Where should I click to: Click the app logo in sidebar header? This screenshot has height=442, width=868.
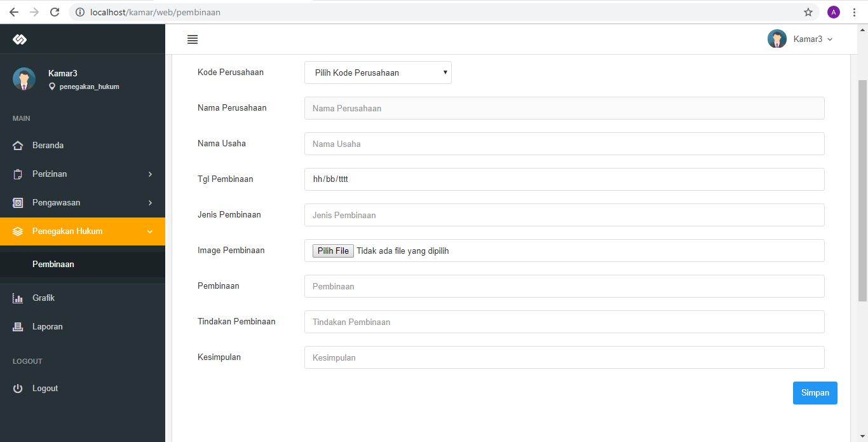(x=20, y=39)
